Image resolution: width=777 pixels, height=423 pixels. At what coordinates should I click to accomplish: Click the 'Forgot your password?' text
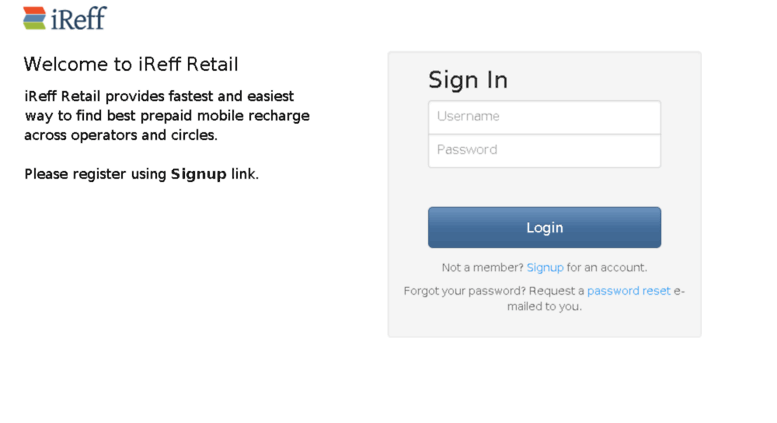tap(464, 291)
